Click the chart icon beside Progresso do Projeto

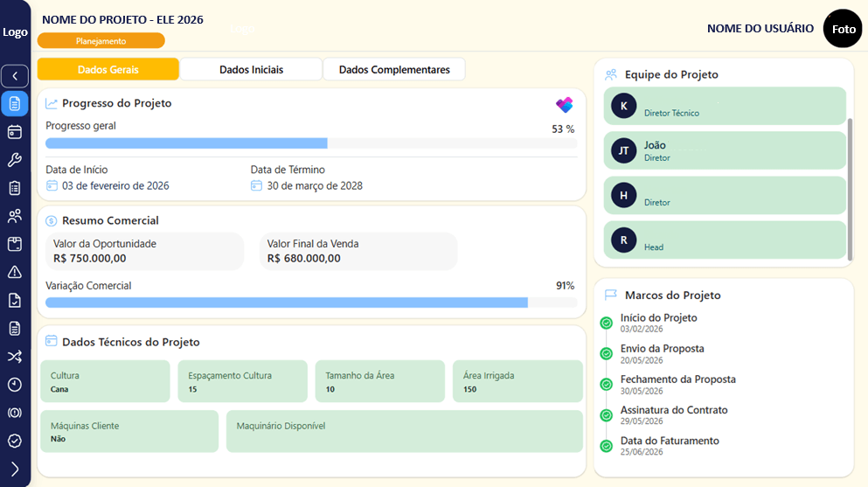(x=52, y=103)
